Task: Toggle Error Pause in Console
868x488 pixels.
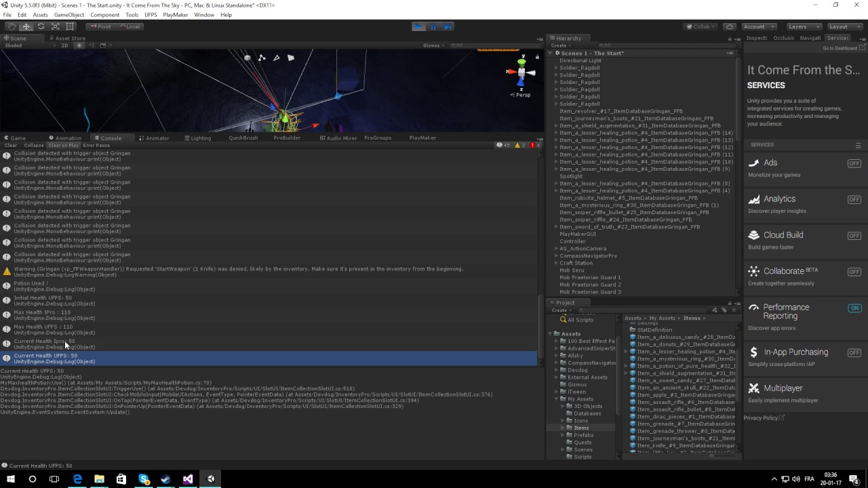Action: click(x=96, y=145)
